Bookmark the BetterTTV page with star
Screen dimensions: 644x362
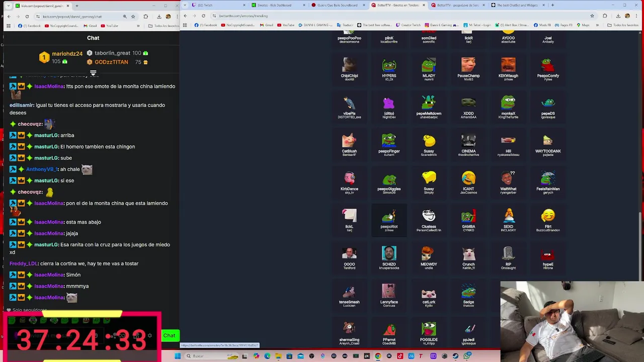pyautogui.click(x=592, y=16)
